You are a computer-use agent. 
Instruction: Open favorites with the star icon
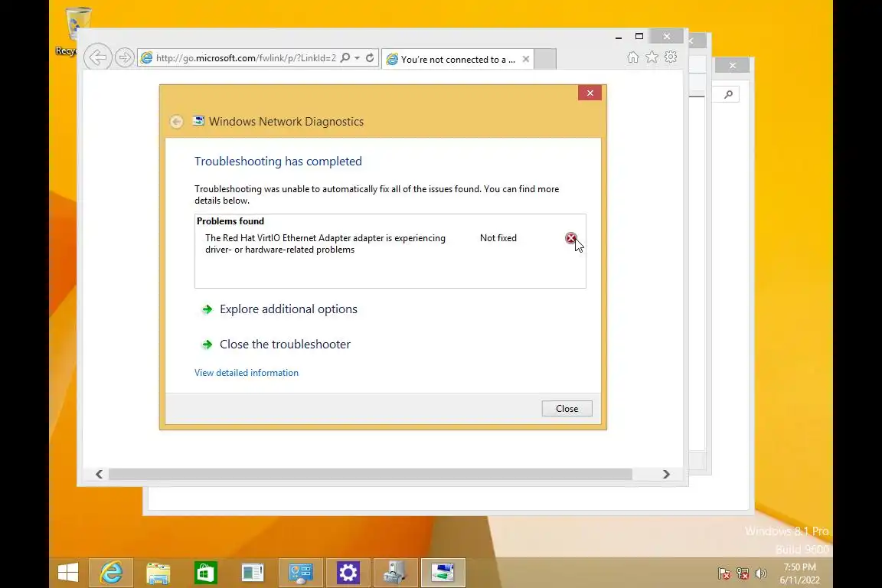[652, 57]
